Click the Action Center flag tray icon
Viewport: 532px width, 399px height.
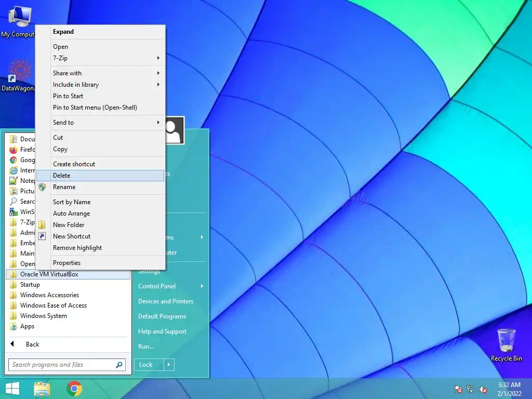[458, 389]
